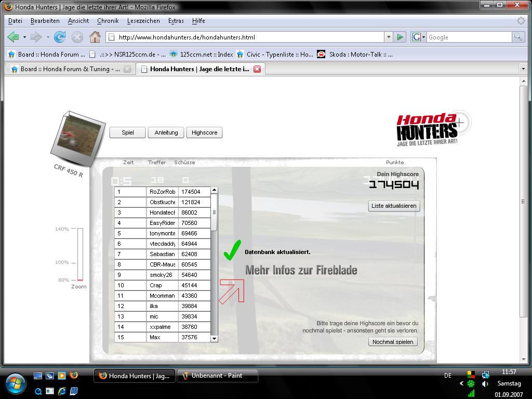Close the Honda Hunters tab
Image resolution: width=532 pixels, height=399 pixels.
(258, 69)
